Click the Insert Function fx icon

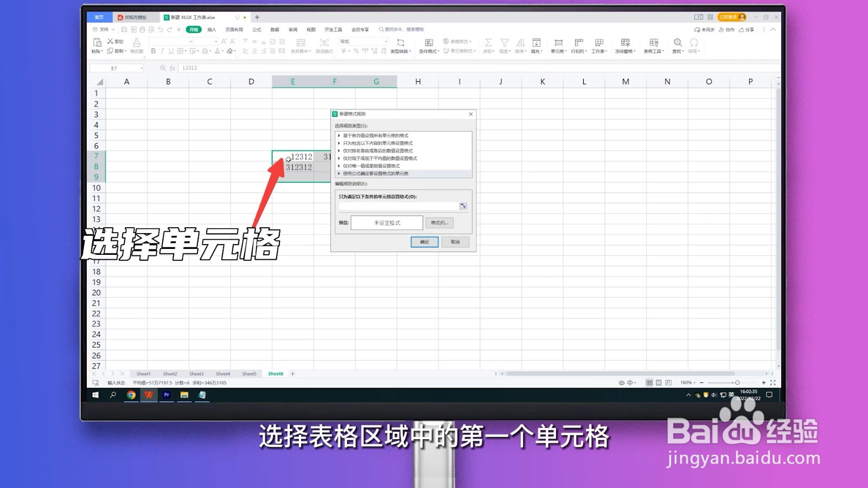tap(173, 68)
